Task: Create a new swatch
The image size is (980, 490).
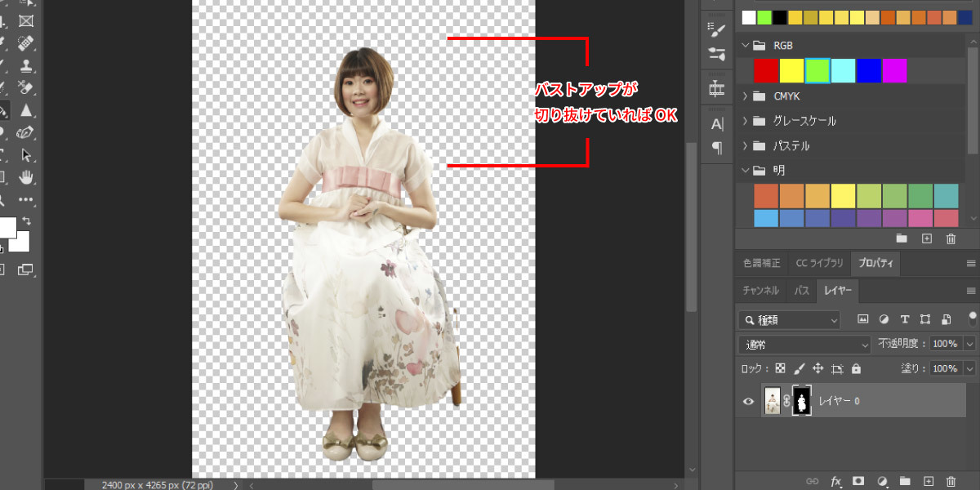Action: [x=926, y=238]
